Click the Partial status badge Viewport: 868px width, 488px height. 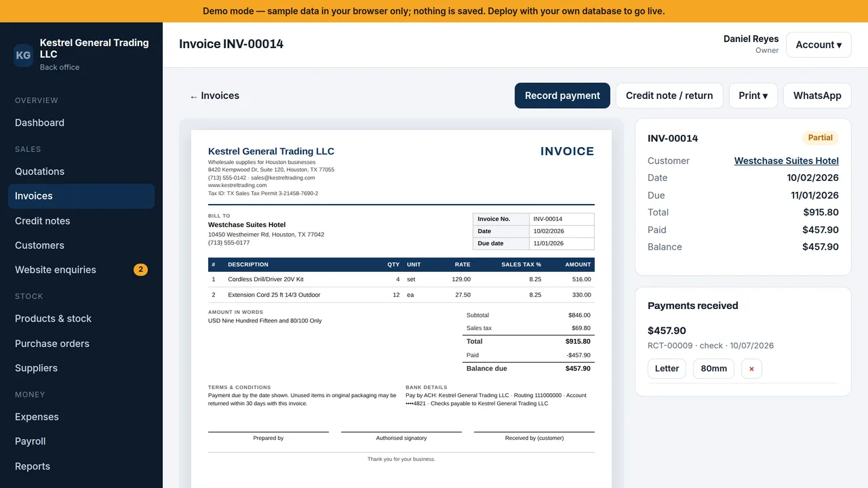pos(821,138)
